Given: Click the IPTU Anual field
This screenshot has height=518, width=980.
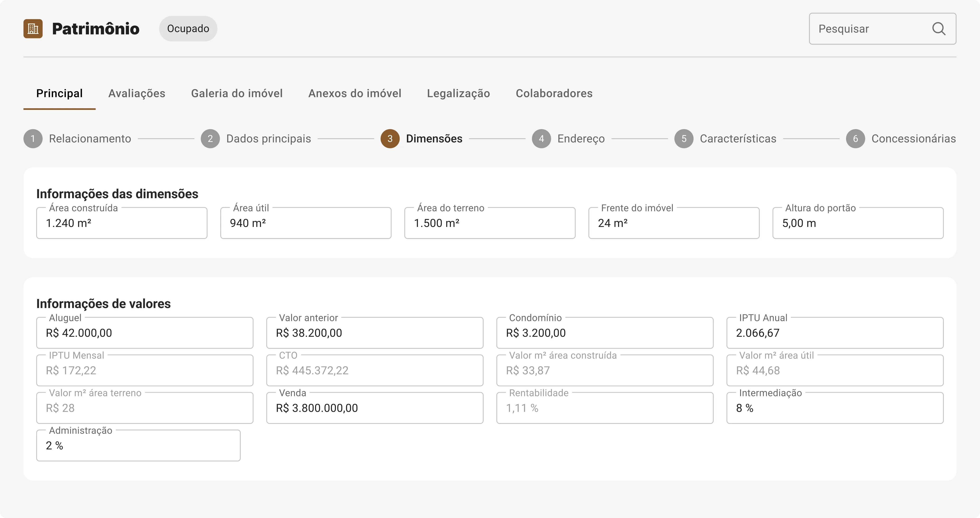Looking at the screenshot, I should 835,333.
